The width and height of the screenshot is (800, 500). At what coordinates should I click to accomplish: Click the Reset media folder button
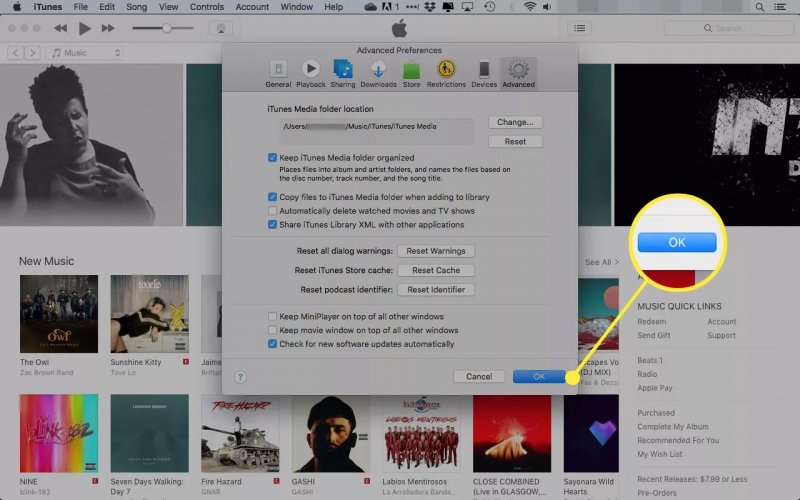[x=515, y=141]
